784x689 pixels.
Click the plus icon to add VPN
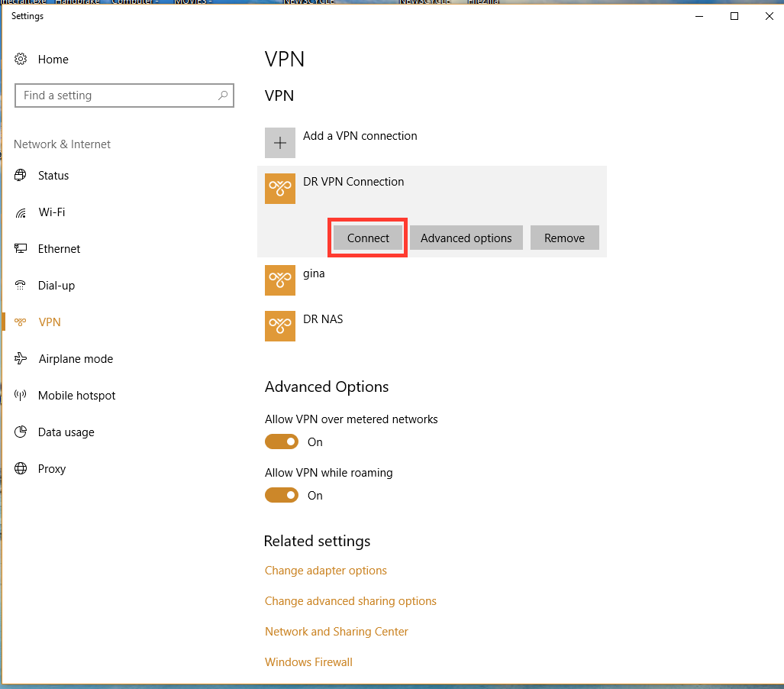coord(280,143)
